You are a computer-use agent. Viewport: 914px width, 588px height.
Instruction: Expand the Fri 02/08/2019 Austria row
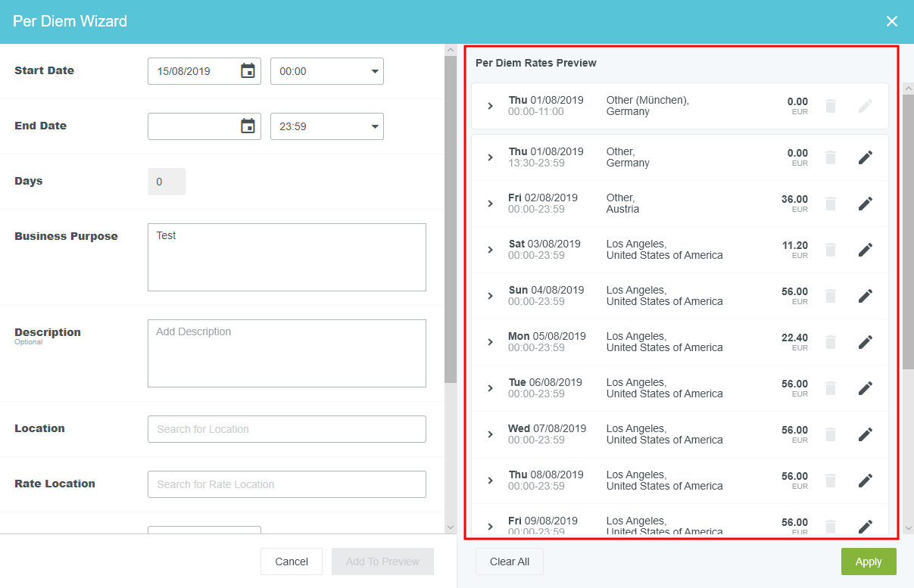(x=490, y=204)
